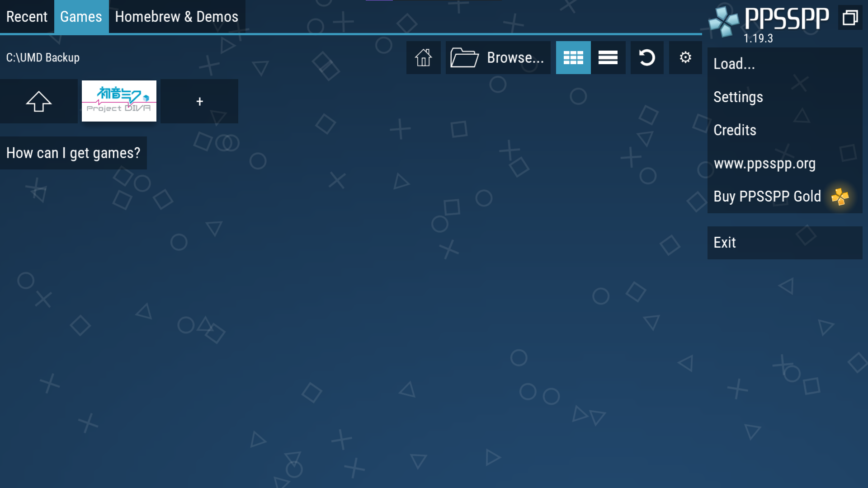Viewport: 868px width, 488px height.
Task: Launch Hatsune Miku Project DIVA game
Action: coord(119,101)
